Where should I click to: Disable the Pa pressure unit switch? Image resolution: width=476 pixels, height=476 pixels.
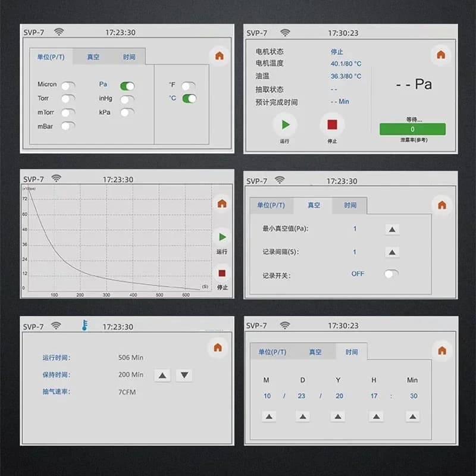127,86
